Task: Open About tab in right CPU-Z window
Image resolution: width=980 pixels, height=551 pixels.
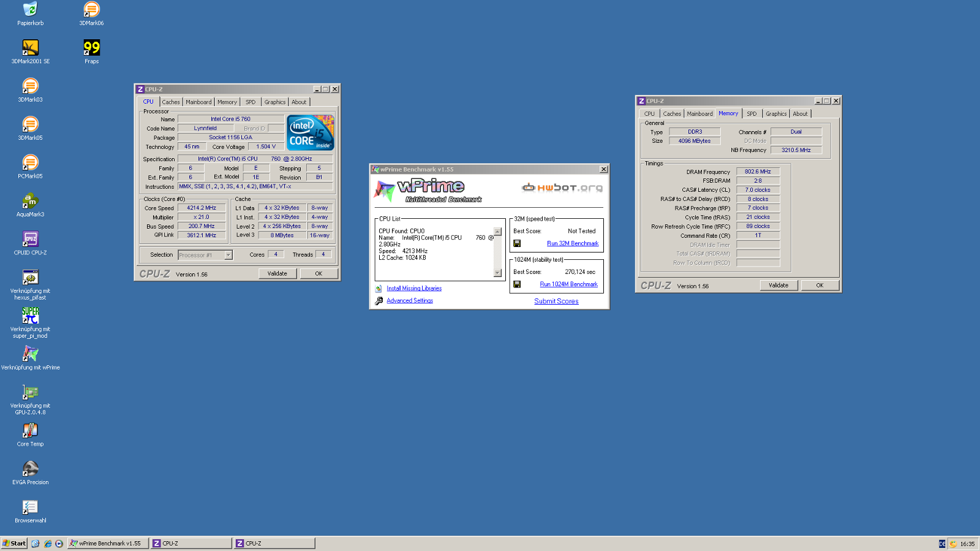Action: point(800,114)
